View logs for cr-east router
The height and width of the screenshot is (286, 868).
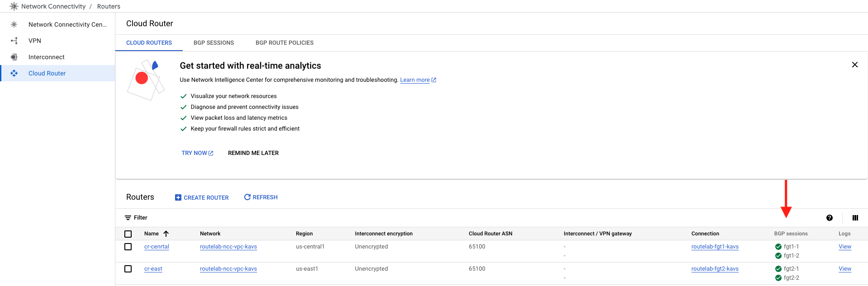coord(845,269)
